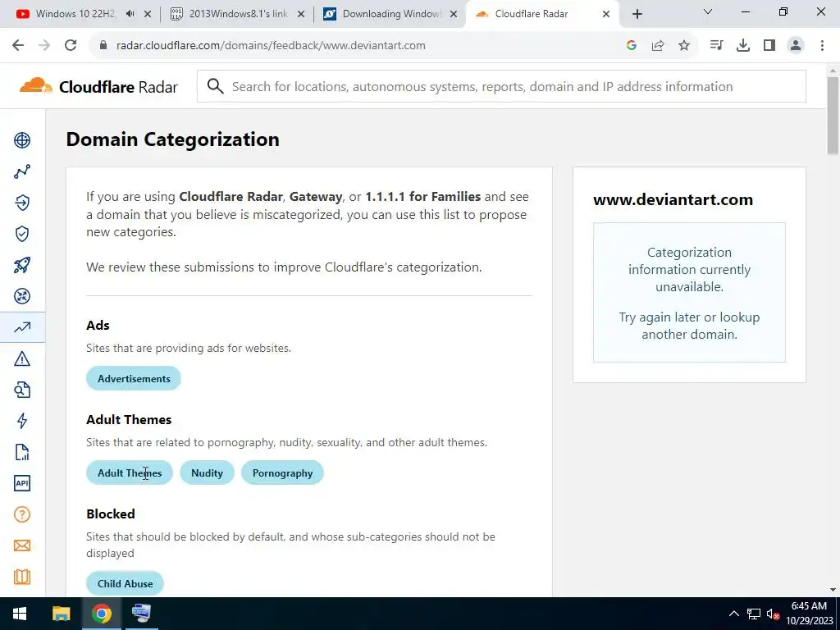Open File Explorer from taskbar
The height and width of the screenshot is (630, 840).
pyautogui.click(x=61, y=614)
